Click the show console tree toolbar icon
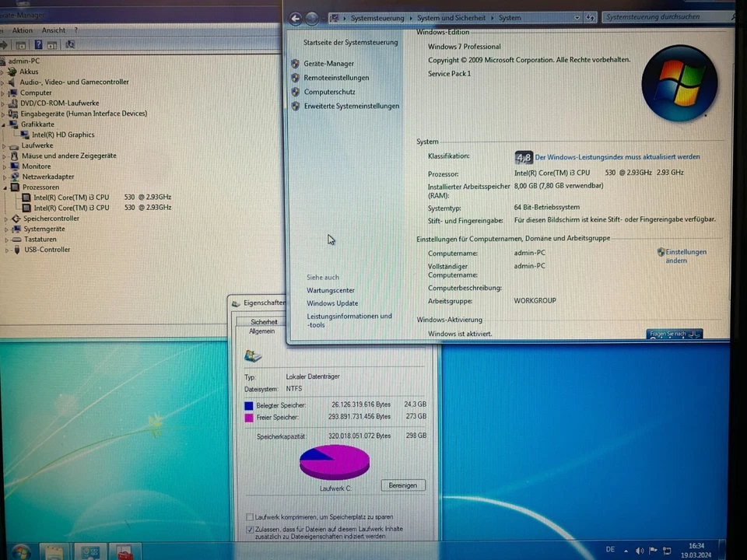 (x=21, y=44)
